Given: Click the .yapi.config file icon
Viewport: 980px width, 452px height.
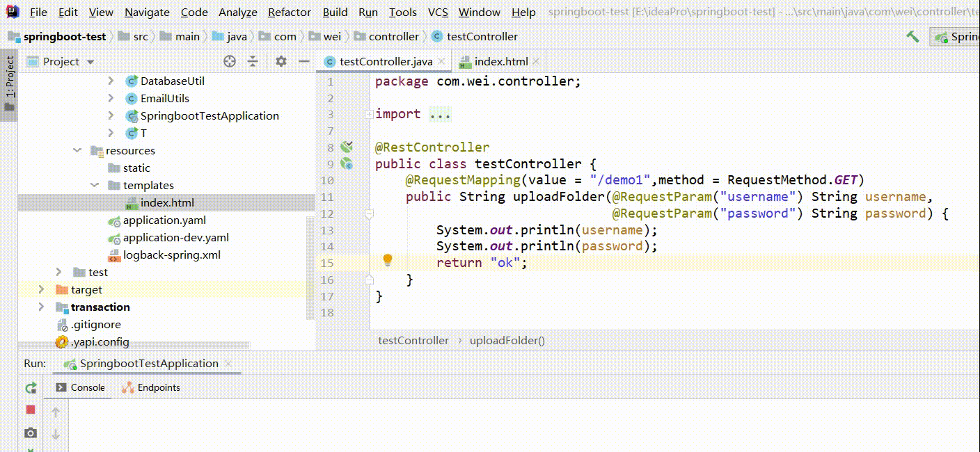Looking at the screenshot, I should click(61, 342).
